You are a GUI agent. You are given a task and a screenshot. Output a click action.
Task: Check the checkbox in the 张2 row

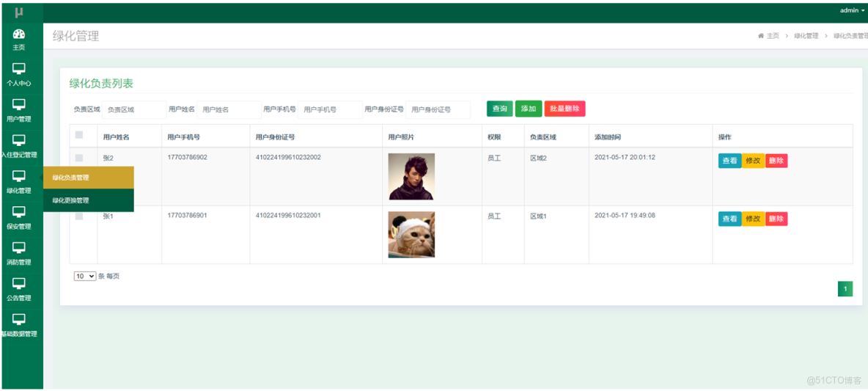pyautogui.click(x=78, y=158)
